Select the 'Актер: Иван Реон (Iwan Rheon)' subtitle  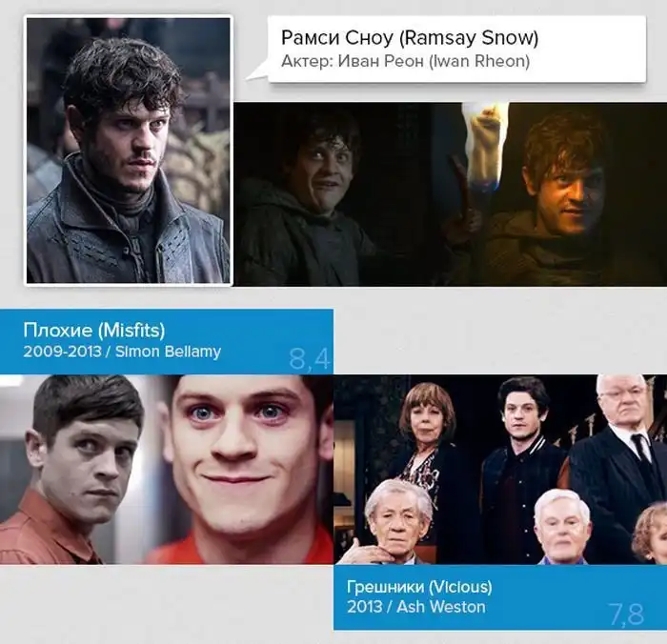(x=405, y=61)
